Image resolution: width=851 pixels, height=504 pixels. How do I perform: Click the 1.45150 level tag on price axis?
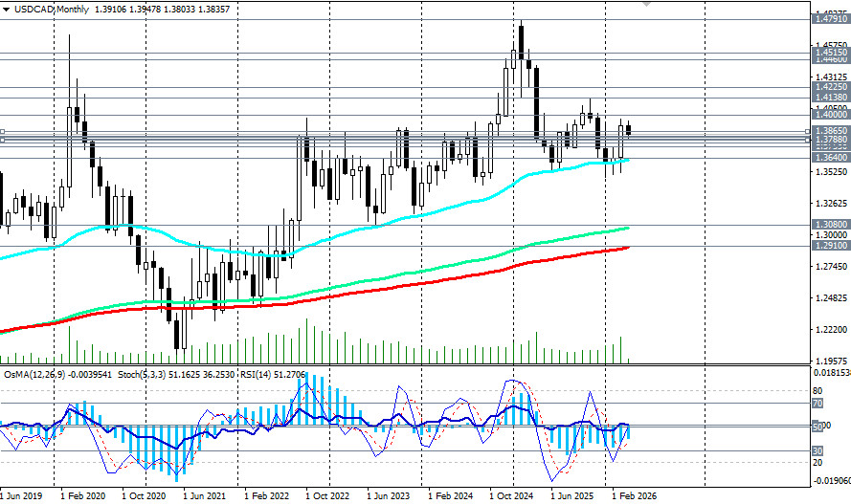click(829, 52)
